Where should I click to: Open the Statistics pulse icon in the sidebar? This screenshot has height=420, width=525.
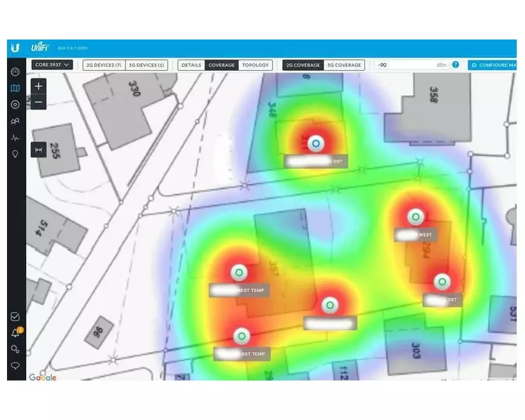tap(15, 138)
